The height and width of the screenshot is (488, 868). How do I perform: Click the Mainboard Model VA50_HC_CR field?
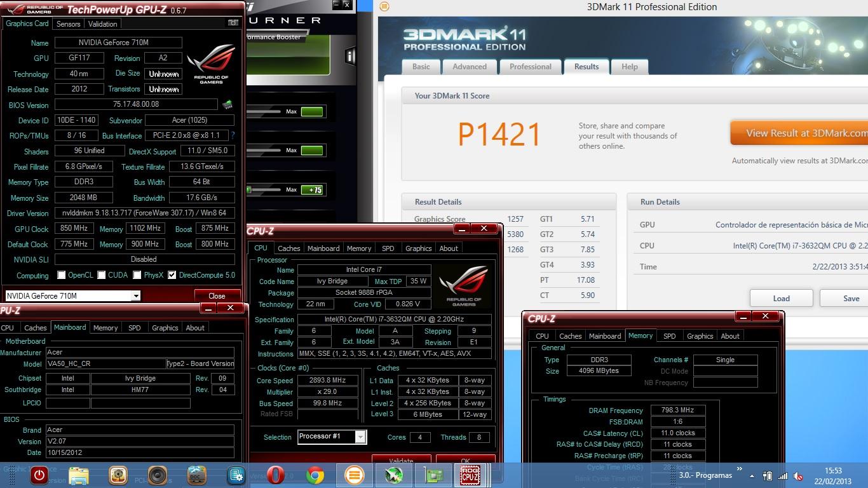[105, 364]
